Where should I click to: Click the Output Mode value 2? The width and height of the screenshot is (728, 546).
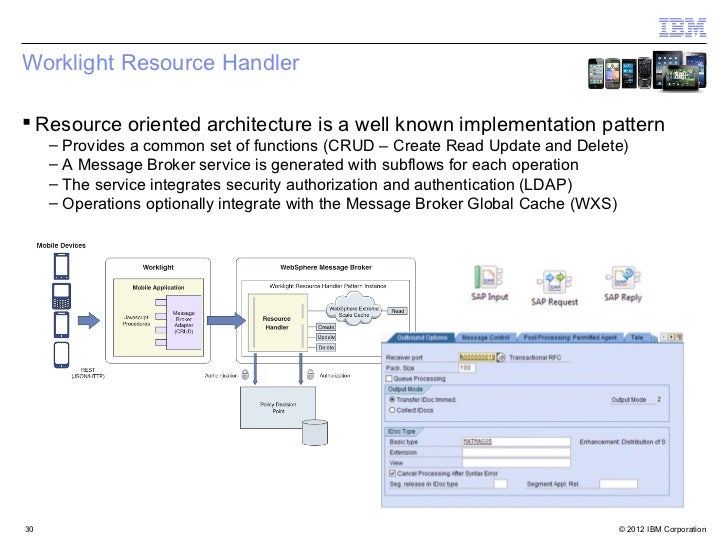pos(659,399)
